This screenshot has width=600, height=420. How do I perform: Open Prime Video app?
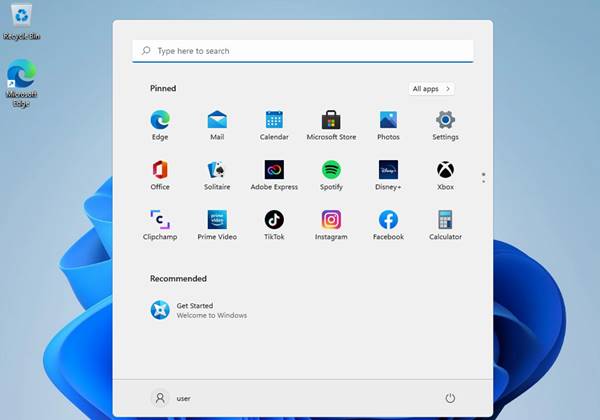coord(217,225)
